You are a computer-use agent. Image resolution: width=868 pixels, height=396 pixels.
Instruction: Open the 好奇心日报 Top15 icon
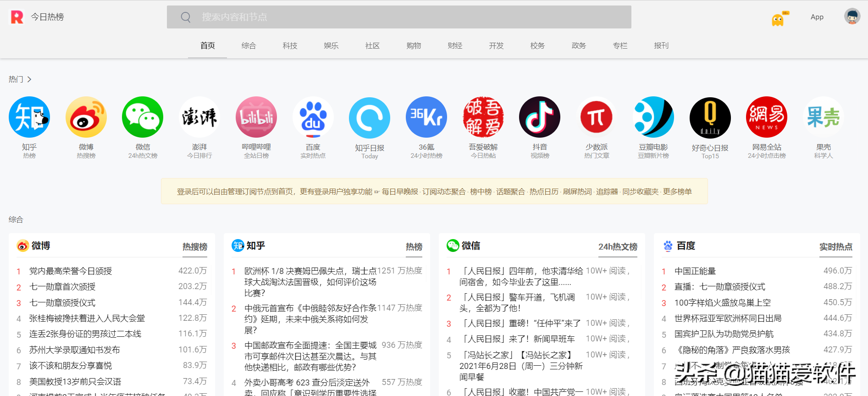point(710,118)
